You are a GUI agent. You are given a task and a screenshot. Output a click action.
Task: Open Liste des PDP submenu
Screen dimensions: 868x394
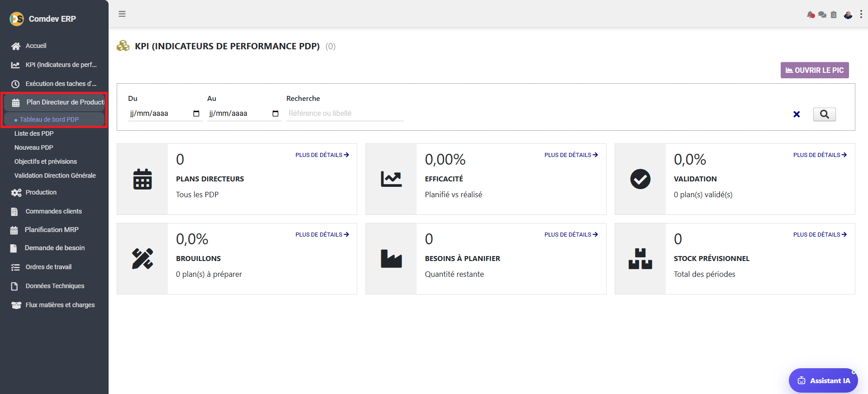34,133
